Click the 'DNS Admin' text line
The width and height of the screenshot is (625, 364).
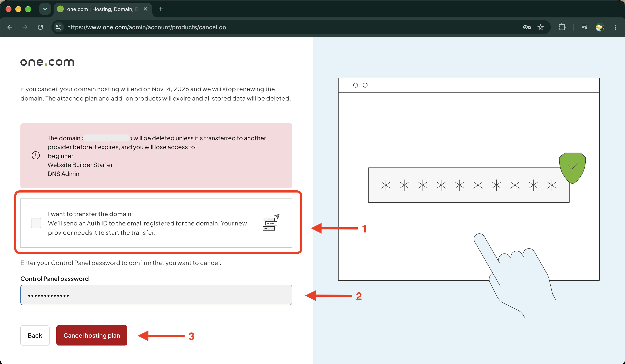coord(64,174)
